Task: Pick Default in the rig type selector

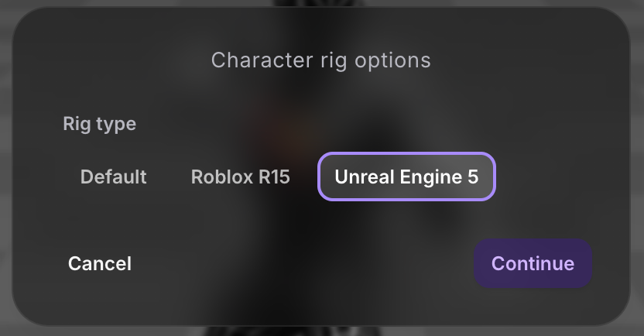Action: point(113,177)
